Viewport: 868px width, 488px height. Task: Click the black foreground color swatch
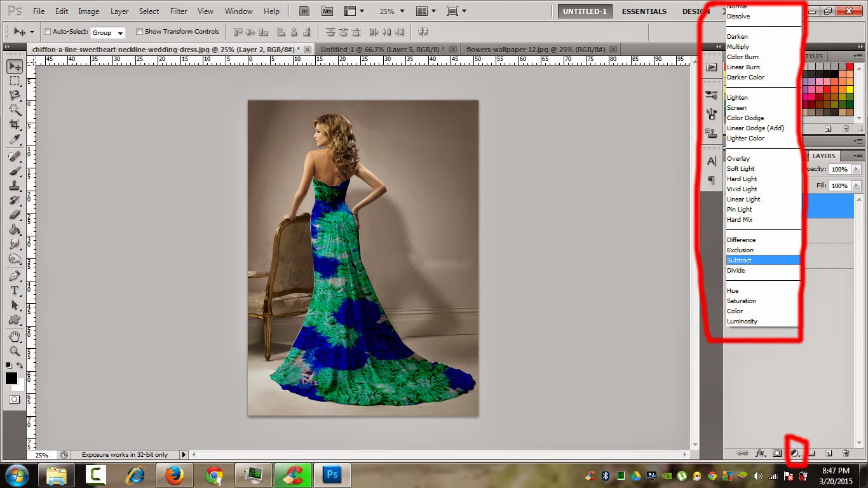pyautogui.click(x=11, y=378)
